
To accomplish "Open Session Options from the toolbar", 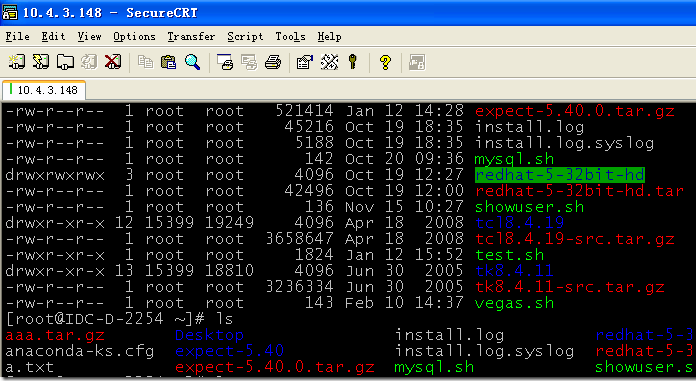I will (x=304, y=61).
